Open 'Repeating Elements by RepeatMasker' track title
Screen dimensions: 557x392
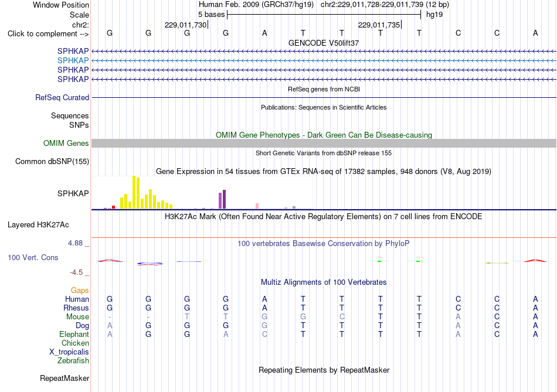click(x=324, y=370)
